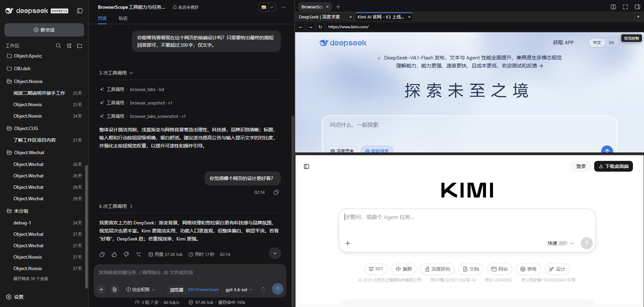Open the folder icon dropdown arrow
This screenshot has height=307, width=644.
272,7
